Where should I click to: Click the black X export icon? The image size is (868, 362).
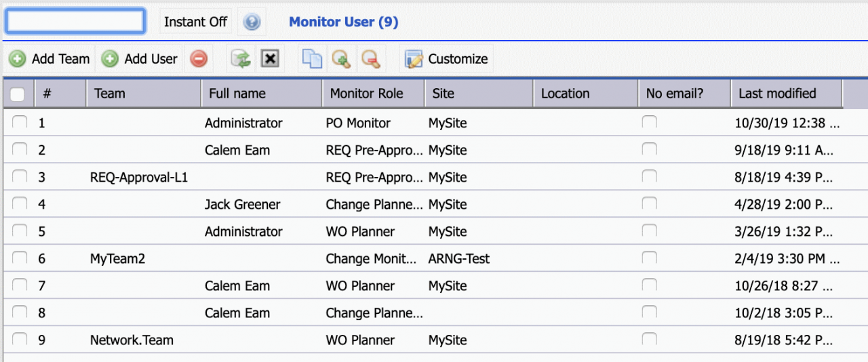[x=270, y=59]
